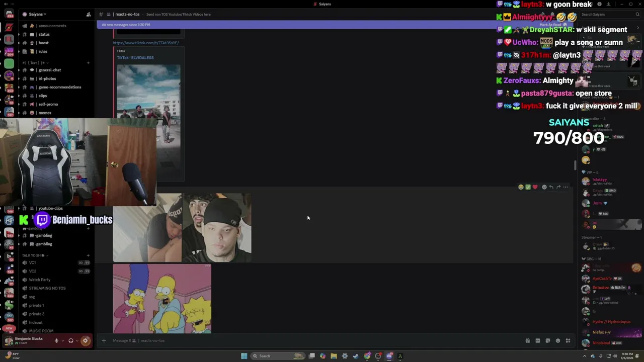Reply to the hovered message
Image resolution: width=644 pixels, height=362 pixels.
551,187
